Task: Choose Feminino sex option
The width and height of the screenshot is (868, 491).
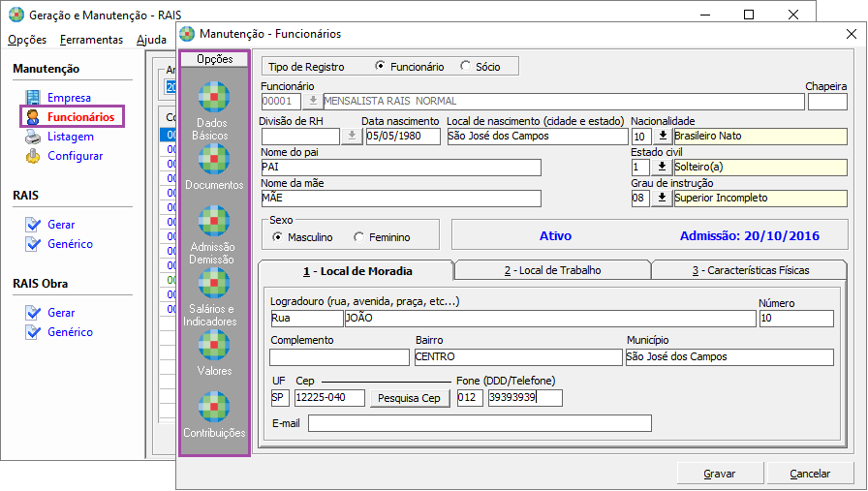Action: (358, 237)
